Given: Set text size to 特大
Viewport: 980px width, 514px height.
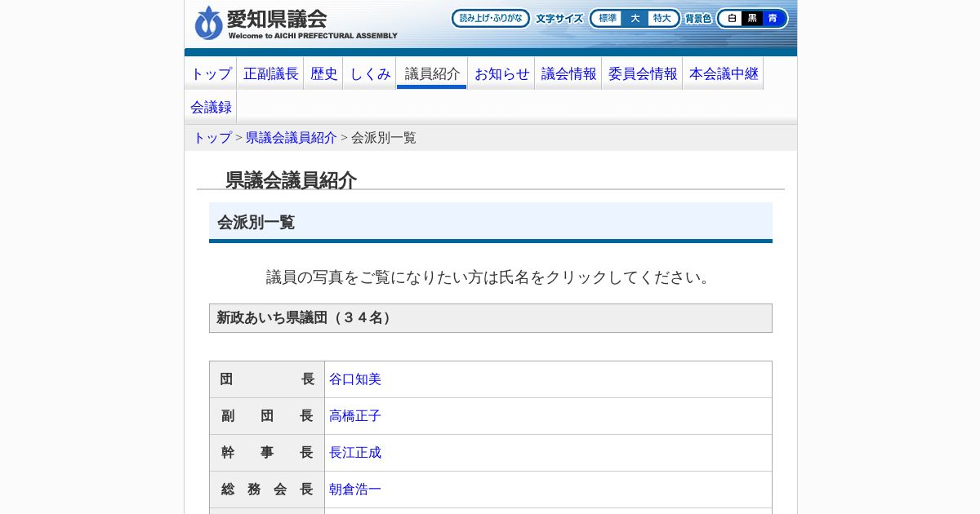Looking at the screenshot, I should pos(661,18).
